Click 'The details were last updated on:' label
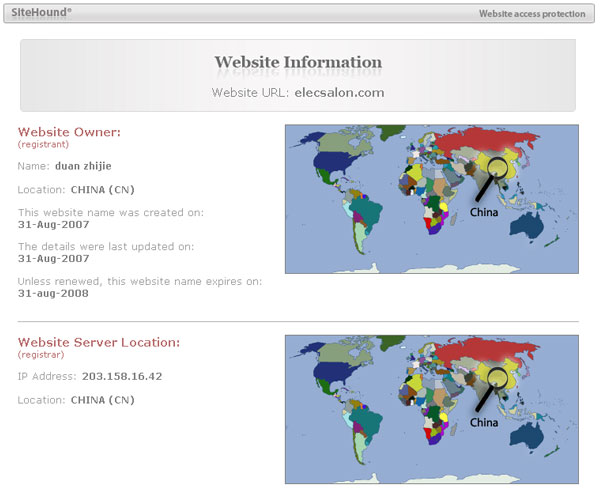The image size is (600, 491). coord(106,246)
